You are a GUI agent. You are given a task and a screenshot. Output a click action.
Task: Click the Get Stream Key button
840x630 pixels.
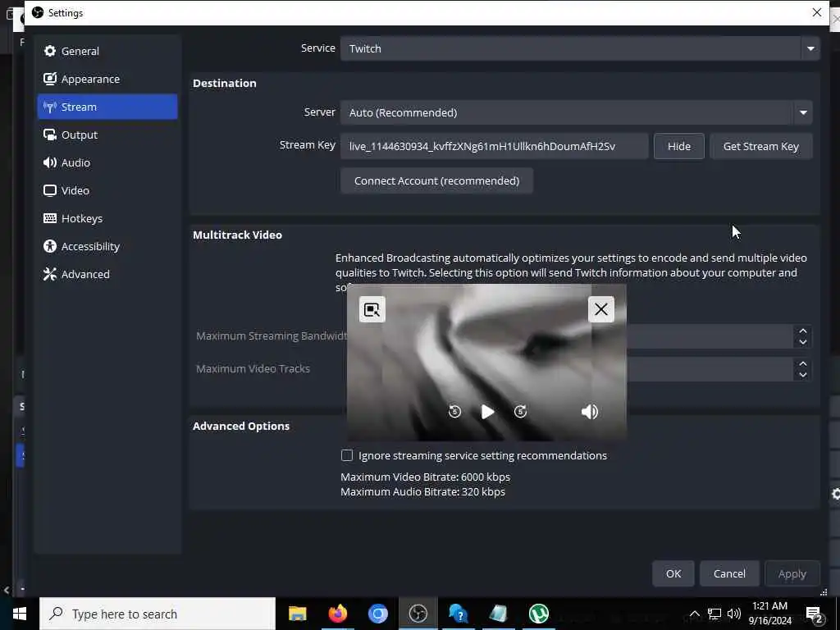[760, 146]
